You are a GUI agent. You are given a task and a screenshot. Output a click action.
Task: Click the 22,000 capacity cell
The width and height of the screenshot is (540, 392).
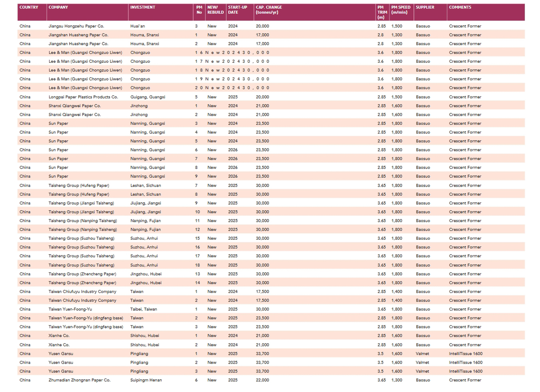tap(262, 380)
